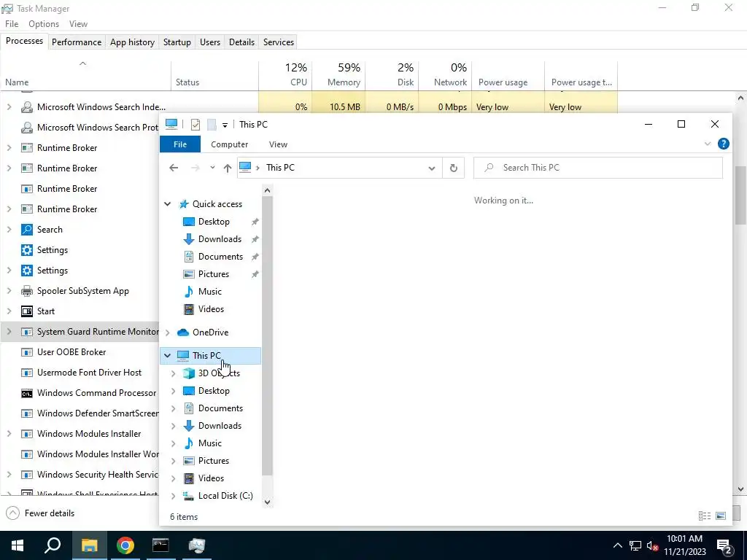Open the File tab in File Explorer
The height and width of the screenshot is (560, 747).
click(180, 144)
